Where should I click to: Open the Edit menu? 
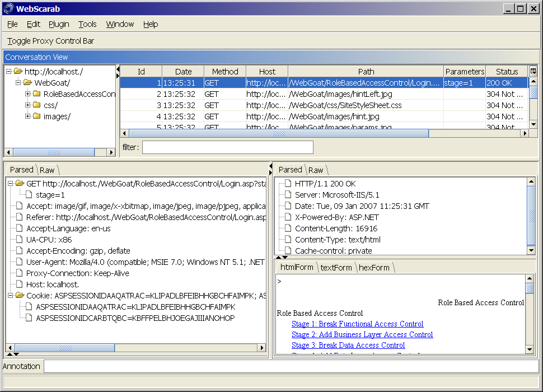(x=33, y=24)
